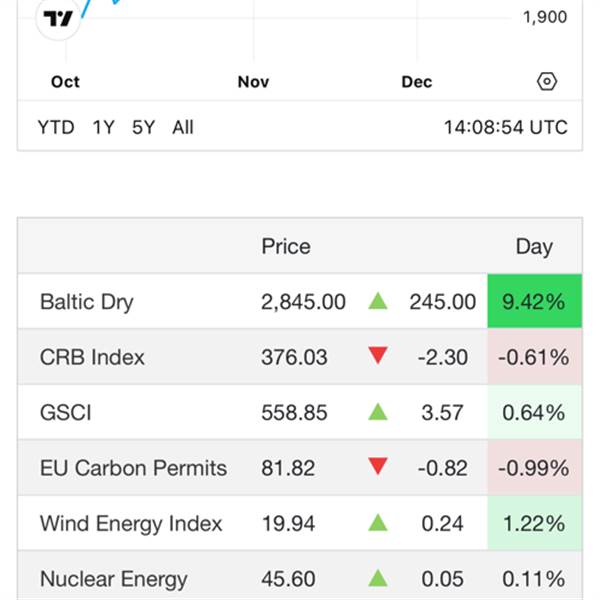The width and height of the screenshot is (600, 600).
Task: Open the Nuclear Energy link
Action: [x=113, y=578]
